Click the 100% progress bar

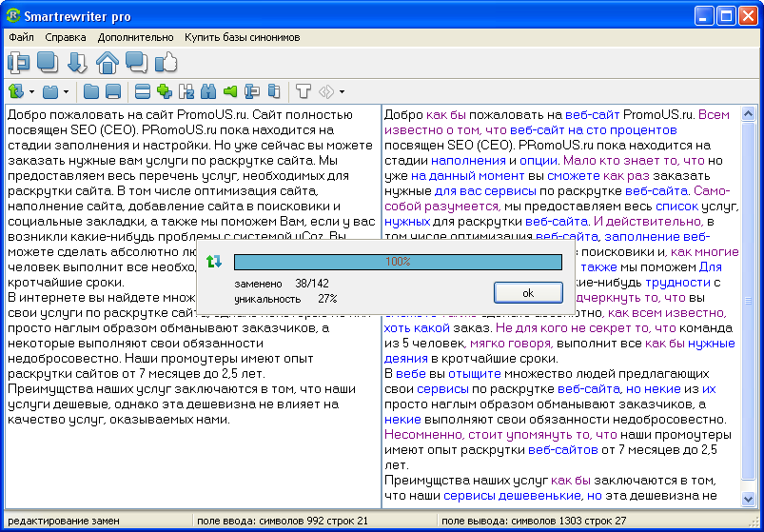click(398, 262)
